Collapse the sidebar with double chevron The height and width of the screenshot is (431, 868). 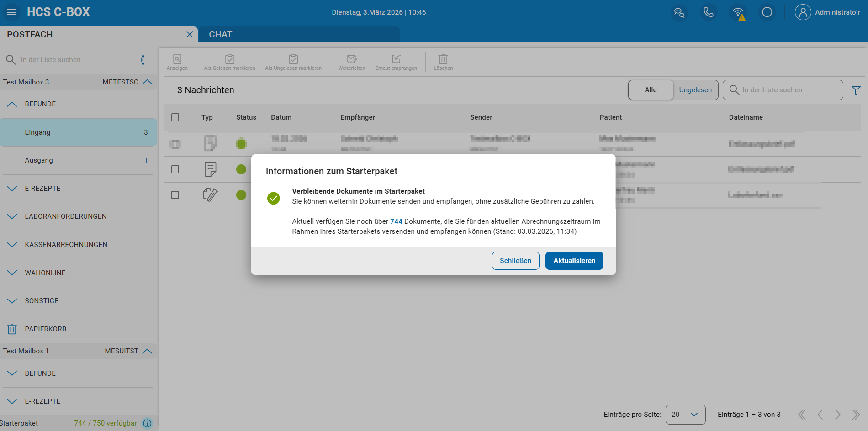143,60
